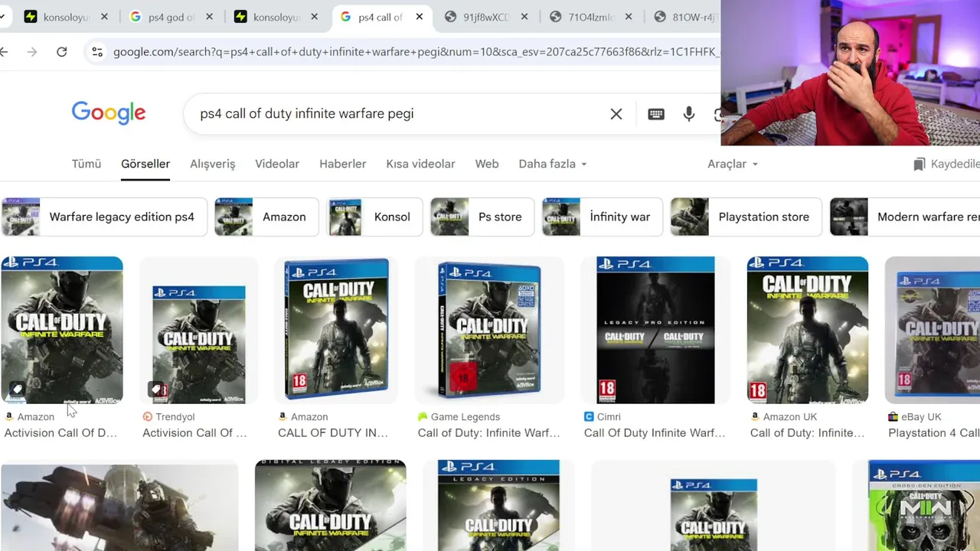Image resolution: width=980 pixels, height=551 pixels.
Task: Open the on-screen keyboard icon in search box
Action: (656, 114)
